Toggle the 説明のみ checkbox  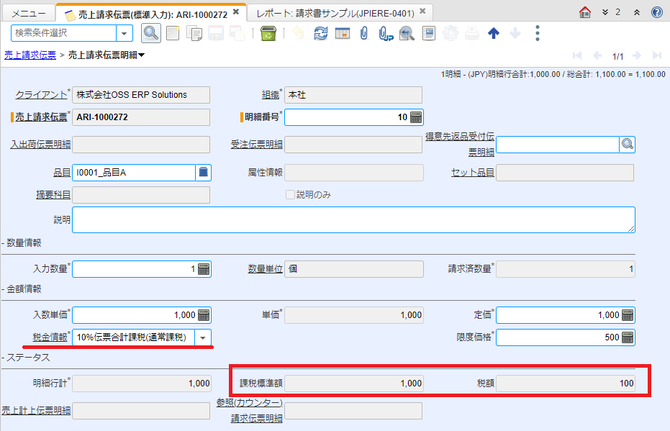(x=290, y=195)
